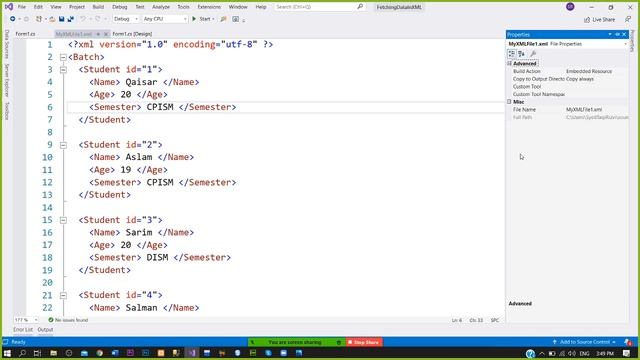Viewport: 640px width, 360px height.
Task: Click Add to Source Control
Action: 584,342
